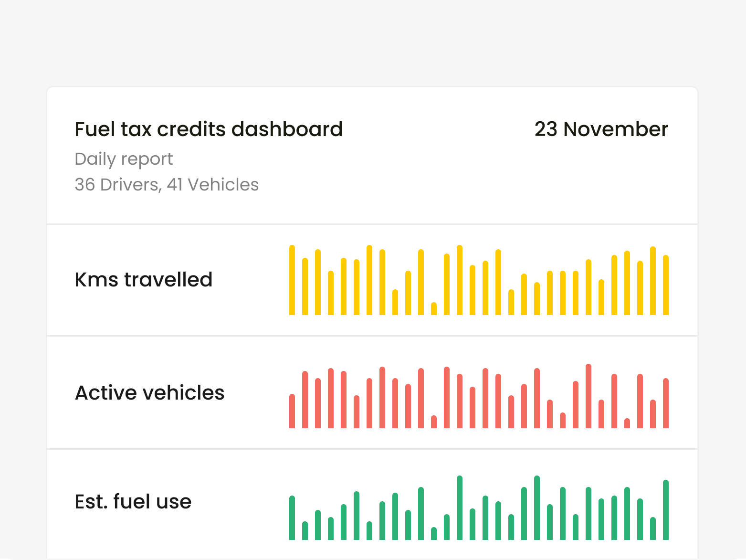The image size is (746, 560).
Task: Select the second green Est. fuel bar
Action: point(305,531)
